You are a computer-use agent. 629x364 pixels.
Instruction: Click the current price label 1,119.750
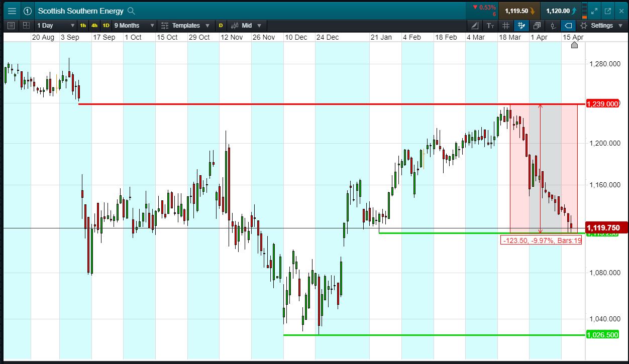[x=606, y=228]
